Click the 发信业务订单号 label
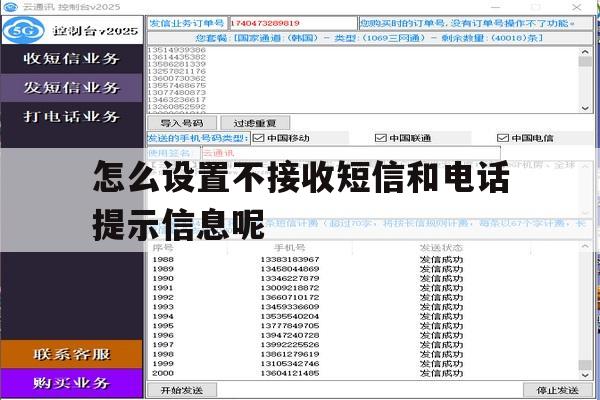Viewport: 600px width, 400px height. pos(187,23)
